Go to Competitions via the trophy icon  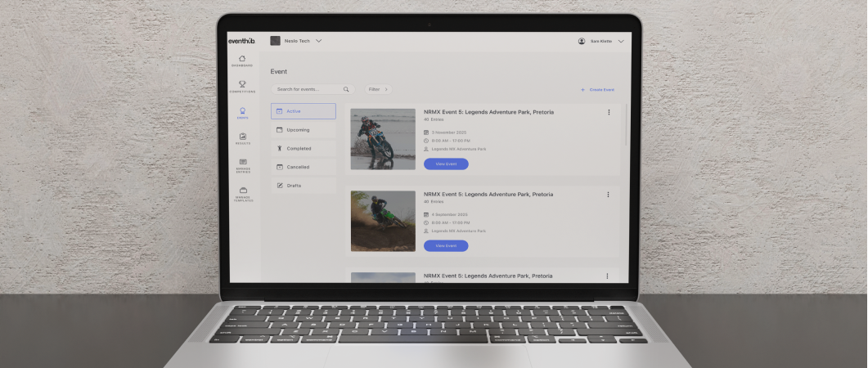coord(242,83)
